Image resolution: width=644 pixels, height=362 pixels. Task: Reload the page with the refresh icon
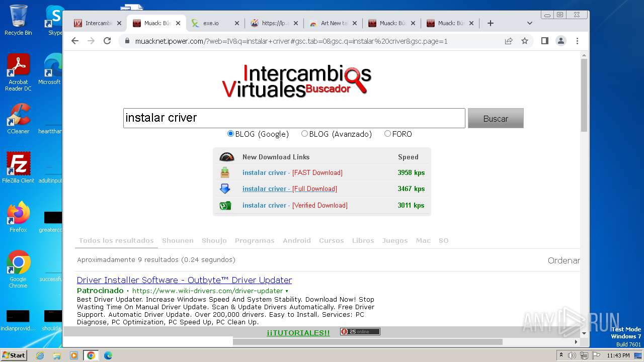click(107, 41)
